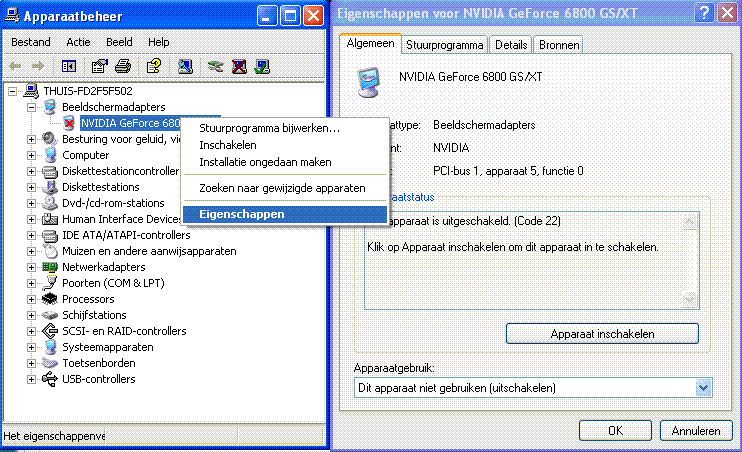Click the scan for hardware changes icon
Screen dimensions: 742x452
185,66
